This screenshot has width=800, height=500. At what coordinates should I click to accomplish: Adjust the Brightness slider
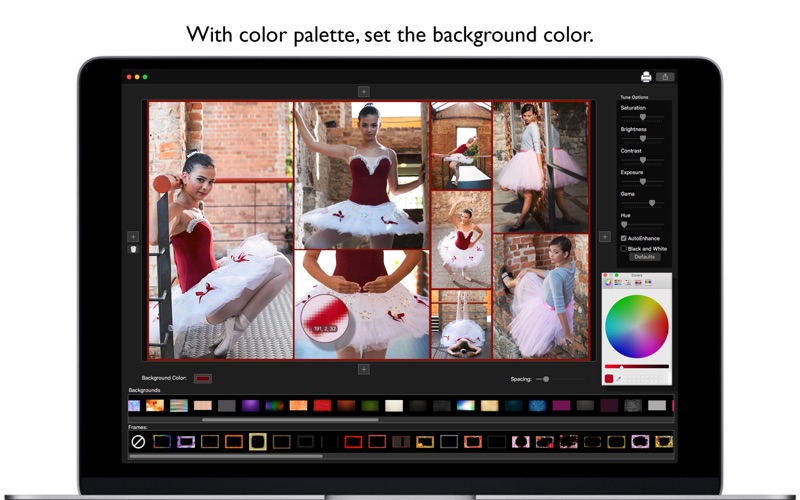pos(642,138)
